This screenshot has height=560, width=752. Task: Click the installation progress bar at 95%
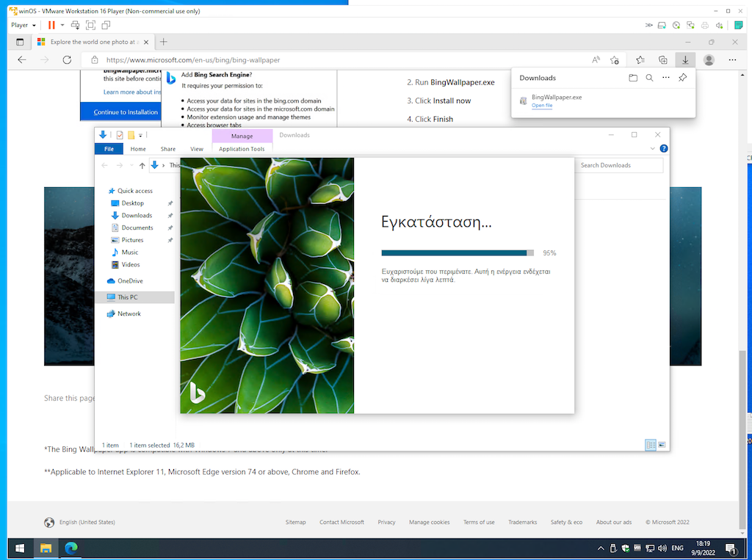458,252
